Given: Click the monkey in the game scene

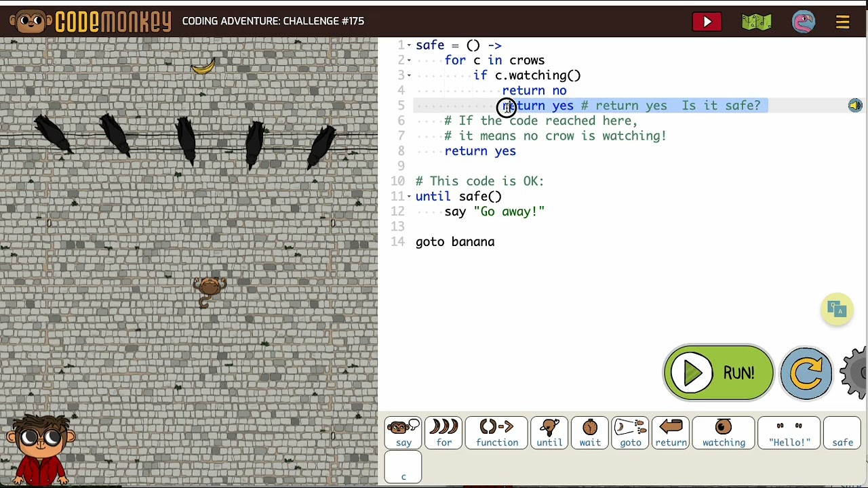Looking at the screenshot, I should (209, 291).
